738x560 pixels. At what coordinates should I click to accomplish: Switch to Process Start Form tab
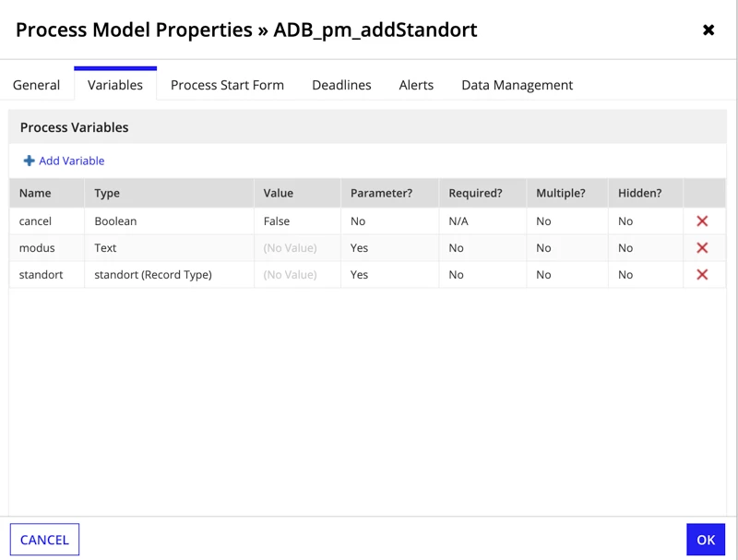tap(227, 85)
